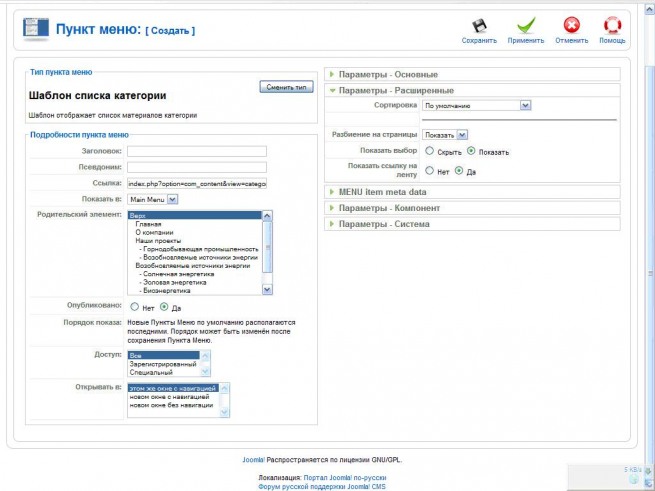
Task: Open the Портал Joomla! по-русски link
Action: [345, 478]
